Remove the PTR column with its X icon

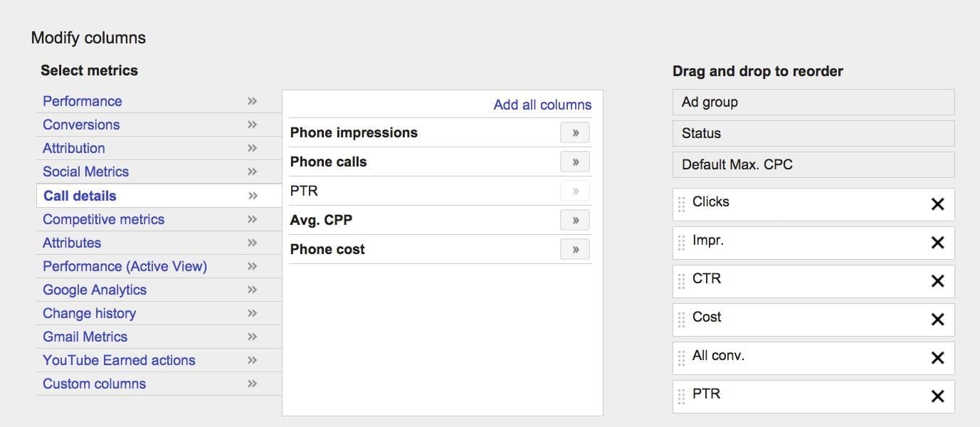tap(937, 396)
